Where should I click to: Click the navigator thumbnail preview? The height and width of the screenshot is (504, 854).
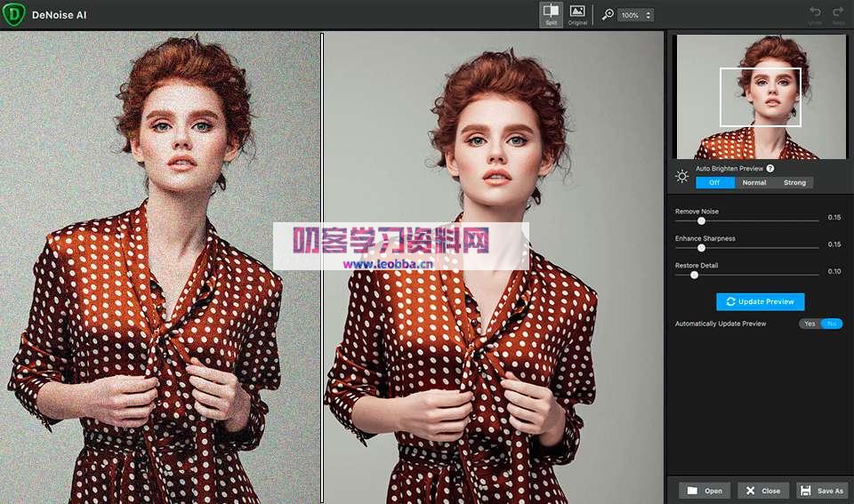[761, 97]
